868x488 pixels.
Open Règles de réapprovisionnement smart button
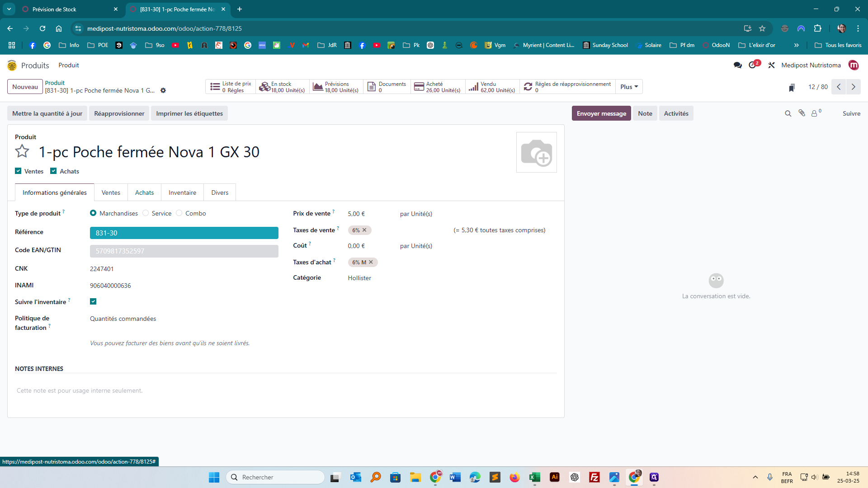567,87
